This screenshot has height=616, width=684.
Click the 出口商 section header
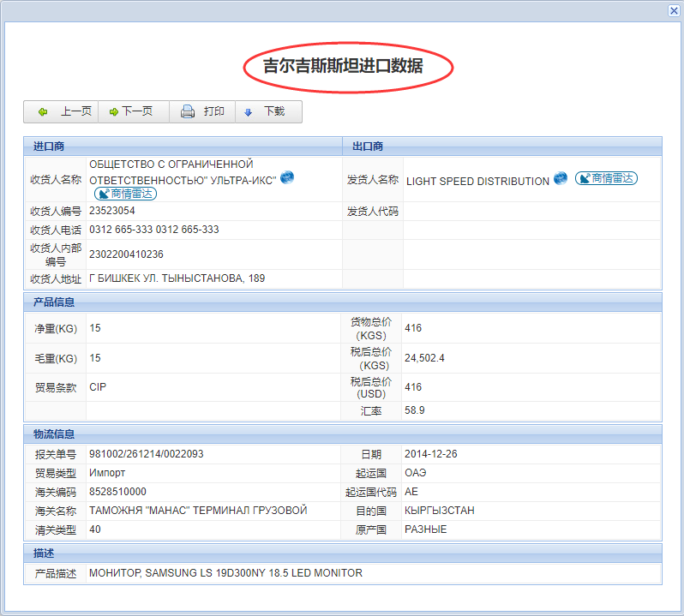point(368,147)
